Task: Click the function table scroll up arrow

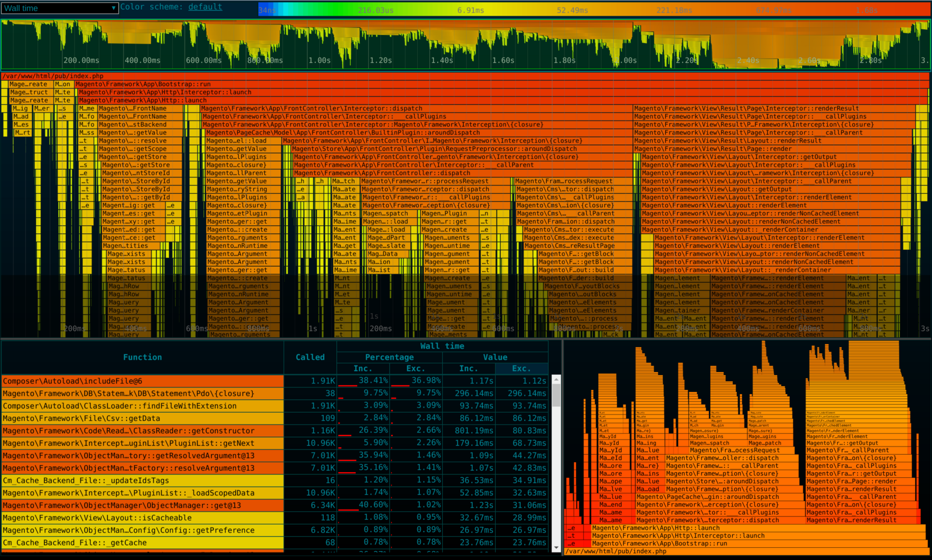Action: pos(556,380)
